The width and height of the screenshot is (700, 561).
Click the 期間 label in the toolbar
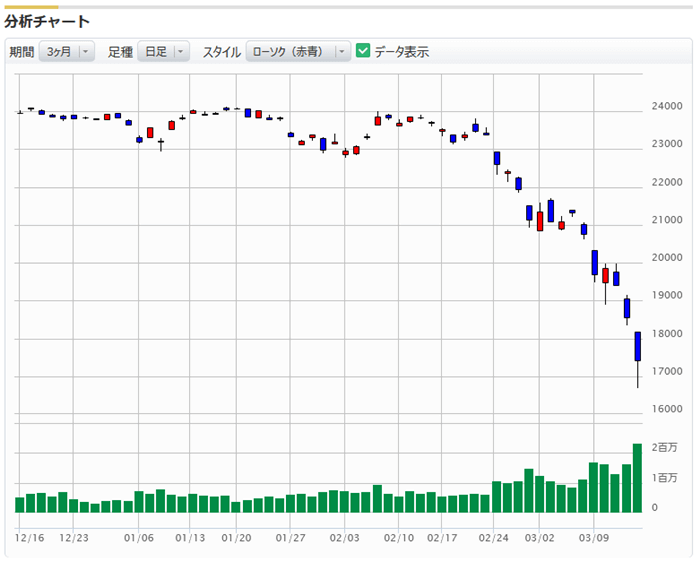(21, 52)
